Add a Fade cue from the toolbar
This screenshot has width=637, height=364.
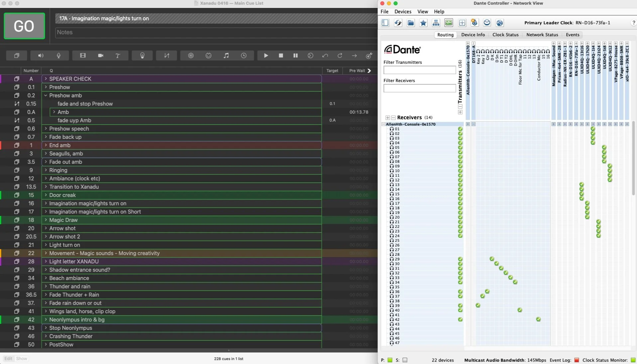(x=166, y=55)
